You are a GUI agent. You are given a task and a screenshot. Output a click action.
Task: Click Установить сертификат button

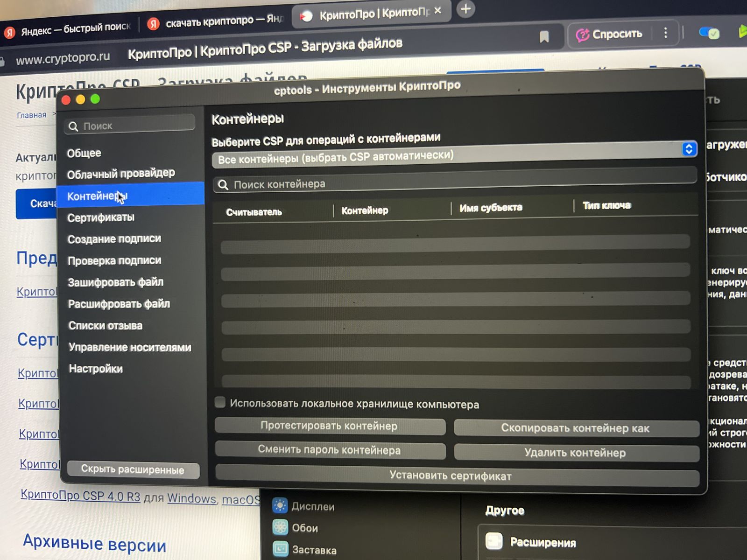click(x=457, y=476)
